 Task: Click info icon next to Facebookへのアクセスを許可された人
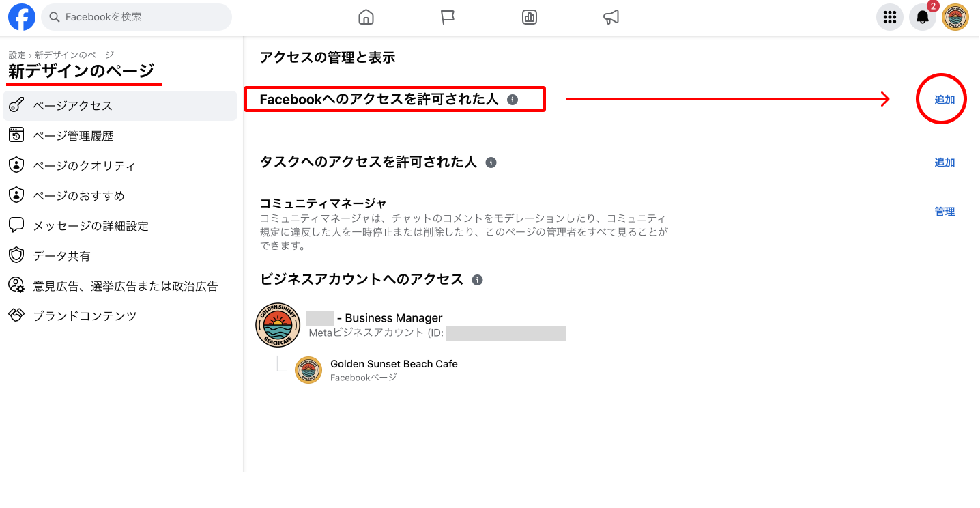tap(513, 100)
